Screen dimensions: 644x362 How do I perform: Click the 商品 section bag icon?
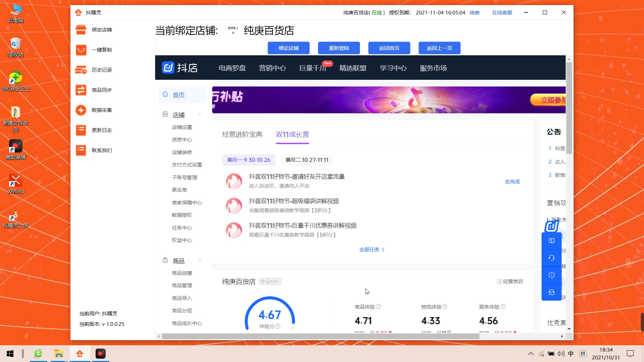click(165, 260)
